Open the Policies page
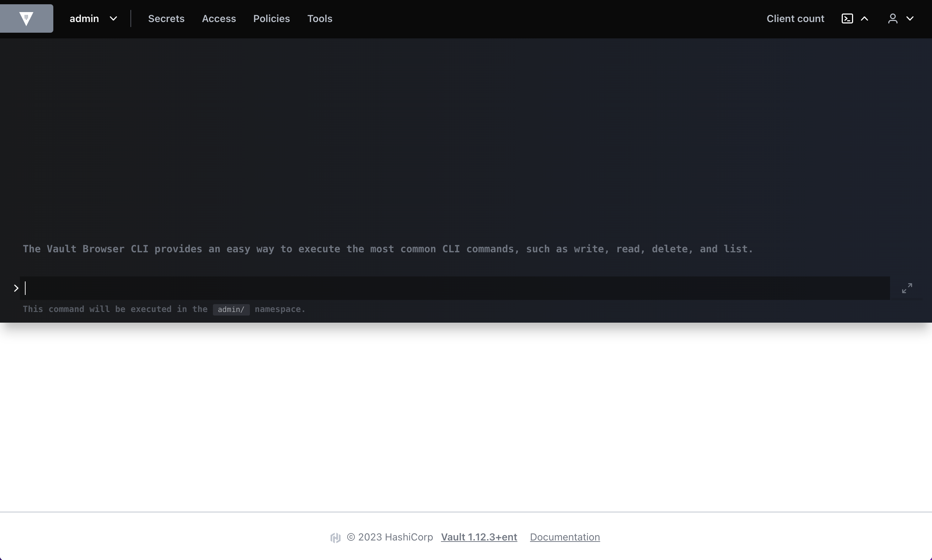Image resolution: width=932 pixels, height=560 pixels. [272, 18]
